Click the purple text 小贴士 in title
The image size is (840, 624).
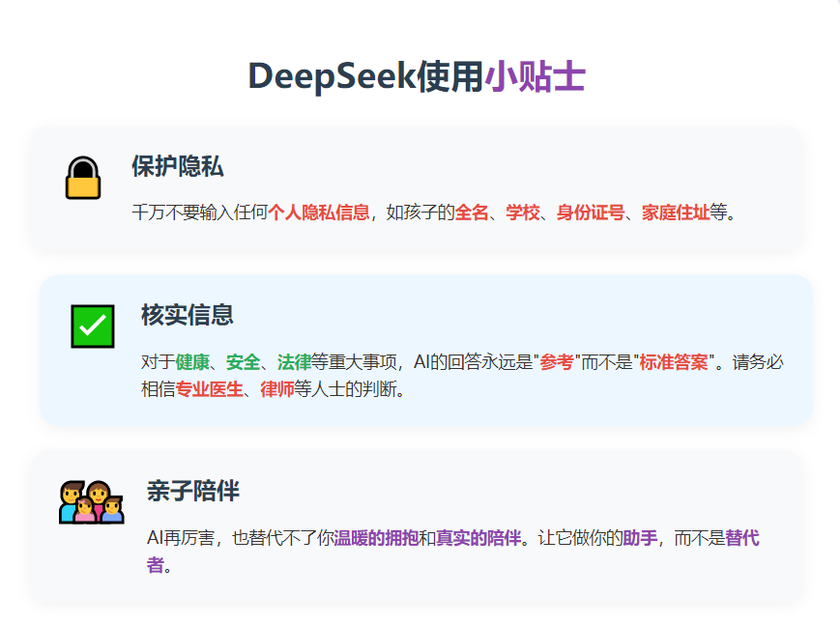(x=535, y=76)
